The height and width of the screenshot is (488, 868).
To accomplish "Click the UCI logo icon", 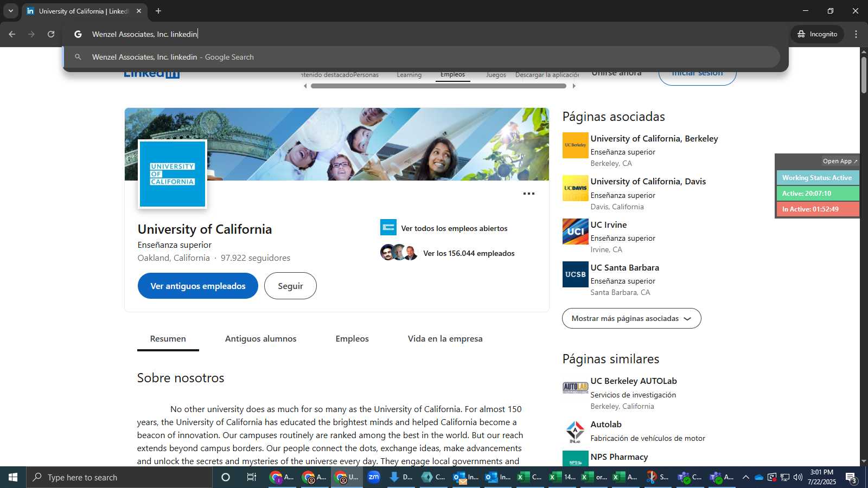I will pyautogui.click(x=576, y=232).
